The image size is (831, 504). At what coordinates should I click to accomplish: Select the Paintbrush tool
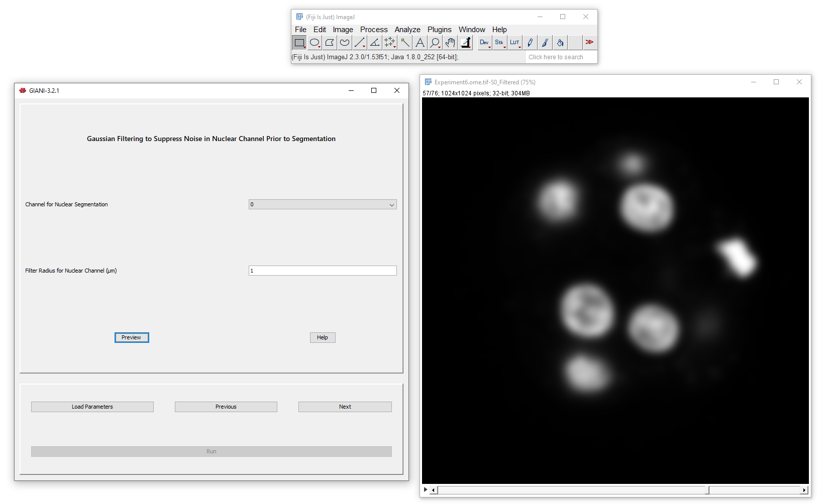(545, 43)
